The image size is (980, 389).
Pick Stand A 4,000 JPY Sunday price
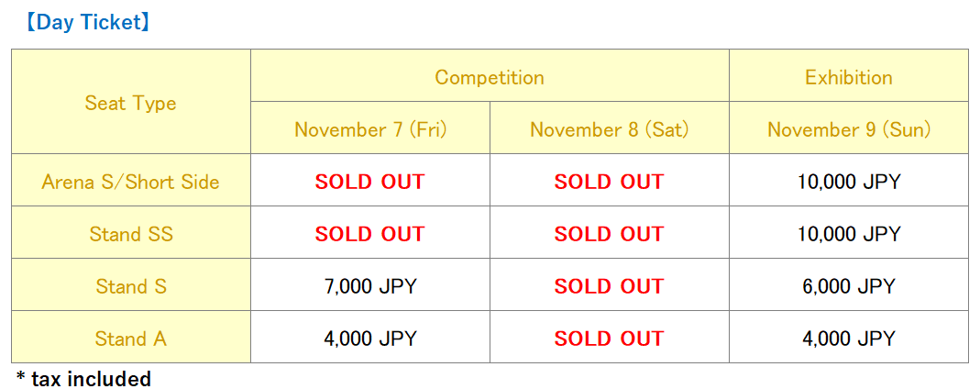click(x=848, y=339)
